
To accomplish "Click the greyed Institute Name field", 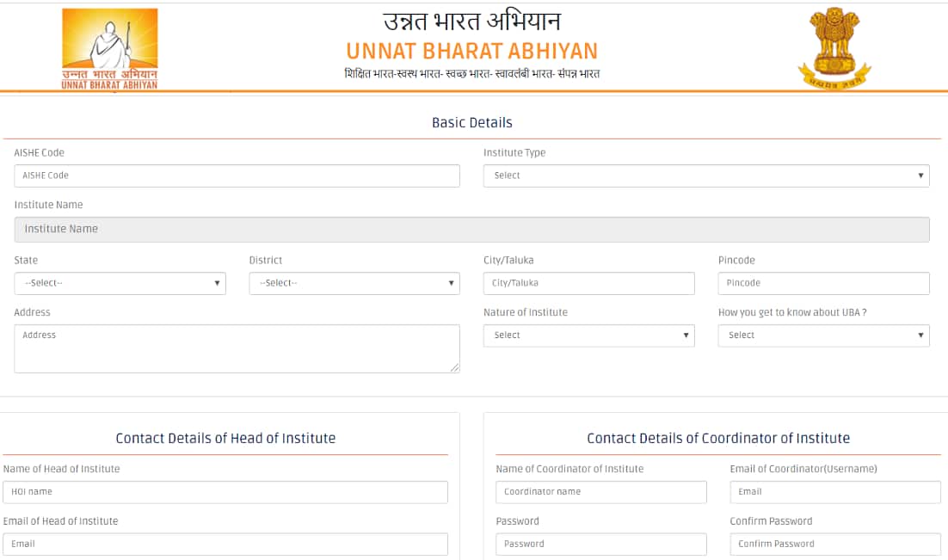I will point(471,229).
